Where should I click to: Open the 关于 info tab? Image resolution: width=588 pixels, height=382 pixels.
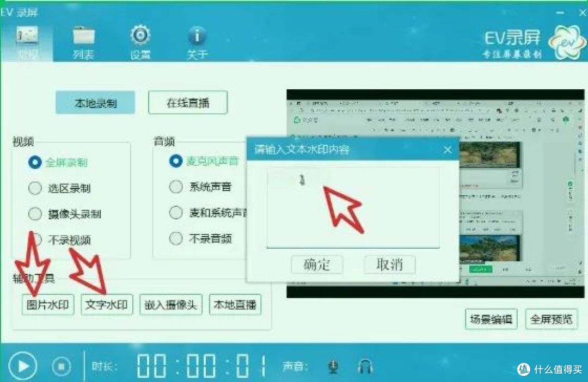coord(197,43)
